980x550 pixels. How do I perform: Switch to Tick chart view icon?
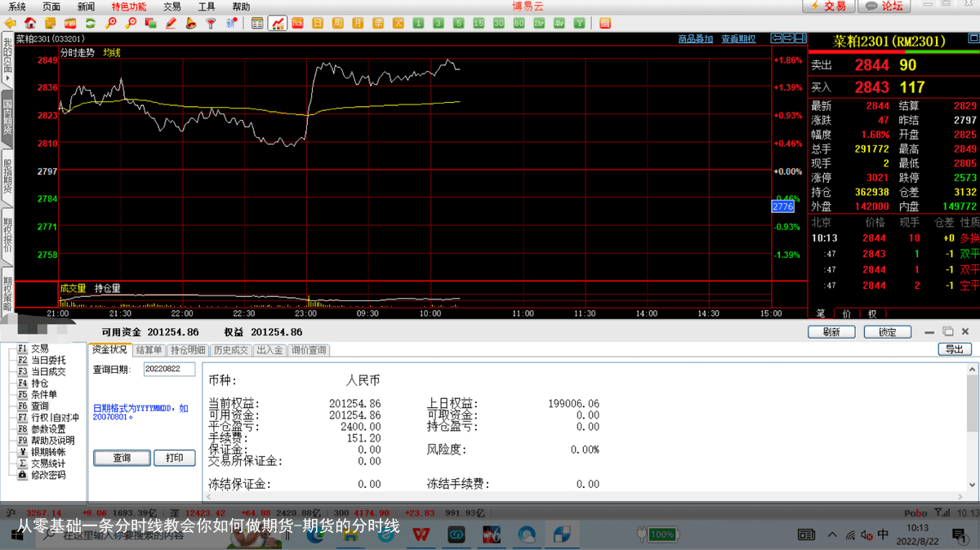pyautogui.click(x=297, y=23)
